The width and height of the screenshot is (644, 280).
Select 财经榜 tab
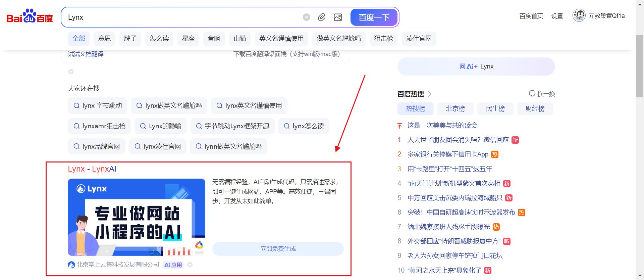[x=535, y=109]
